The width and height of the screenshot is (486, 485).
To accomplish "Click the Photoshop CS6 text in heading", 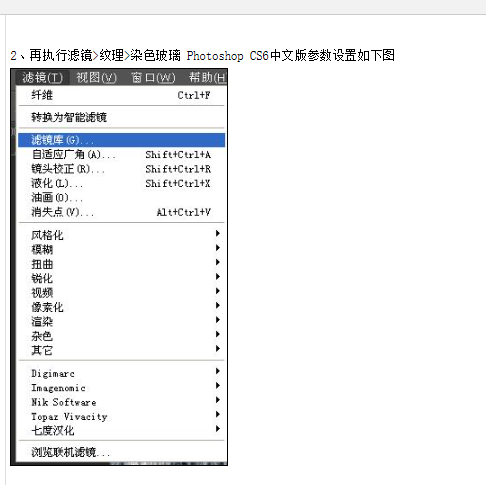I will pos(228,56).
